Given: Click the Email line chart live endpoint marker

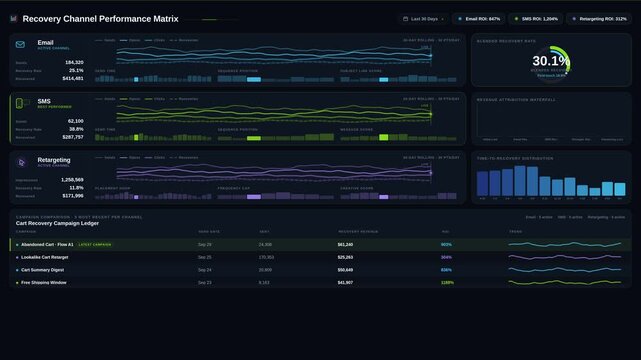Looking at the screenshot, I should pos(431,55).
